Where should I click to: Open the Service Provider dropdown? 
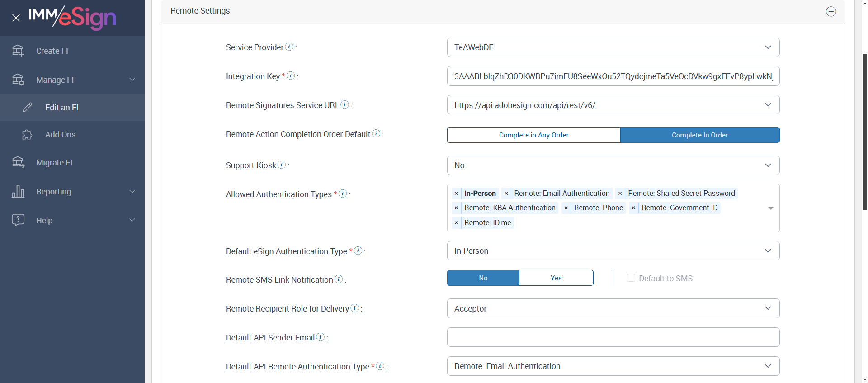613,47
